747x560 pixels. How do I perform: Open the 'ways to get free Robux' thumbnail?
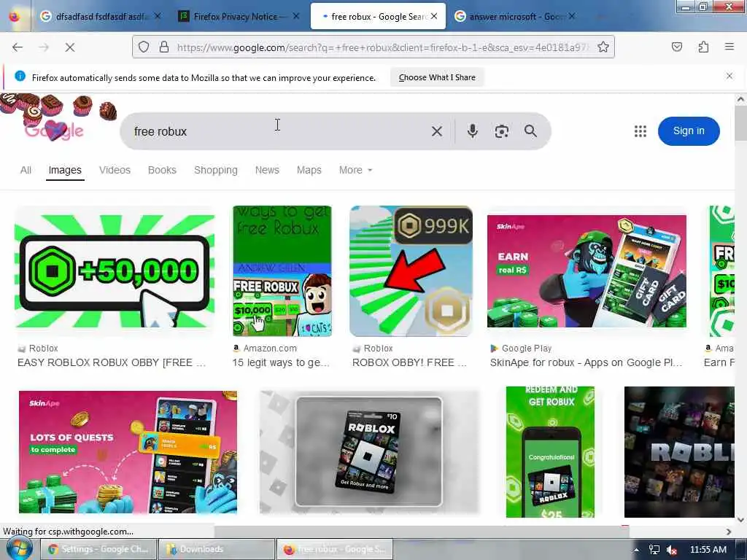(282, 271)
